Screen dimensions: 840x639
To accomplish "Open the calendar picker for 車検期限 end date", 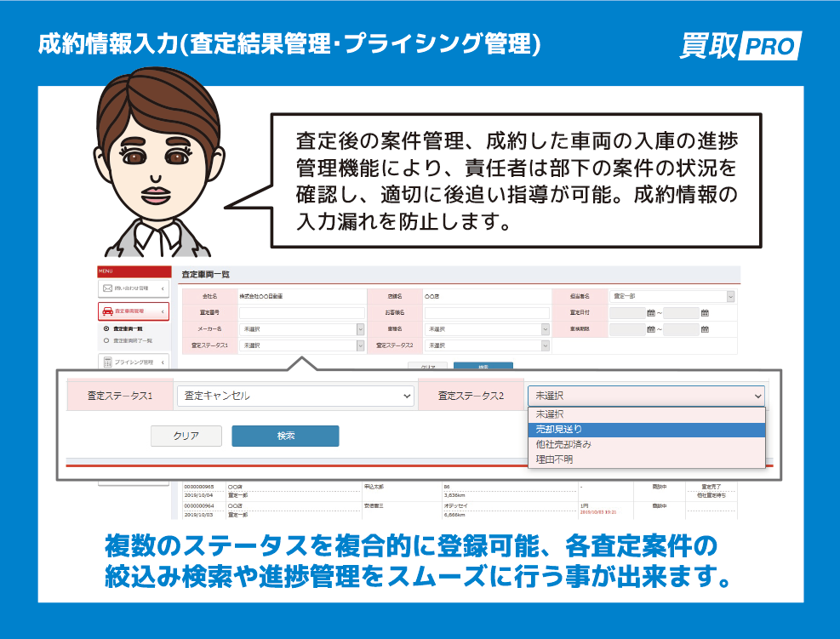I will tap(706, 329).
